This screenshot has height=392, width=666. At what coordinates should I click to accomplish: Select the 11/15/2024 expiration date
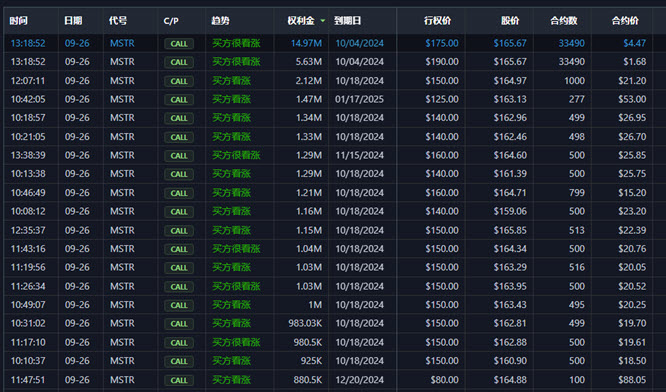(359, 155)
